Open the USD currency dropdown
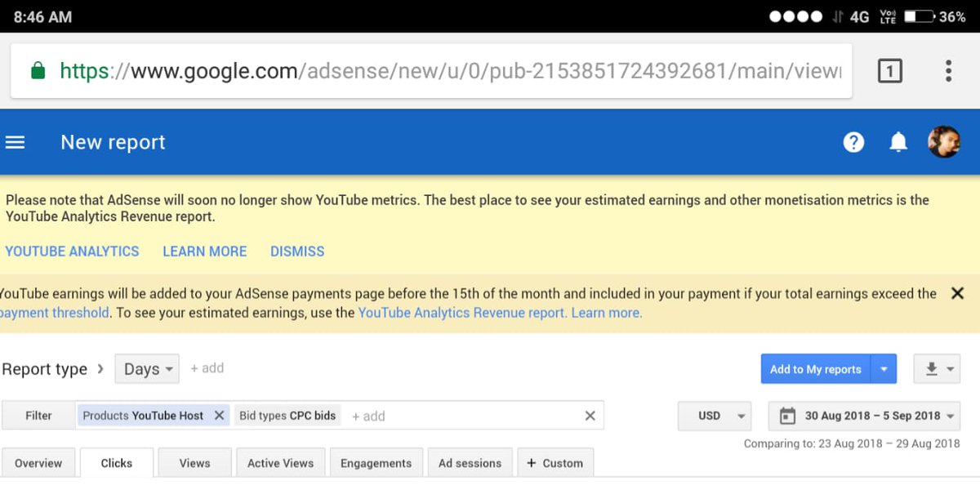Screen dimensions: 980x490 pos(715,416)
